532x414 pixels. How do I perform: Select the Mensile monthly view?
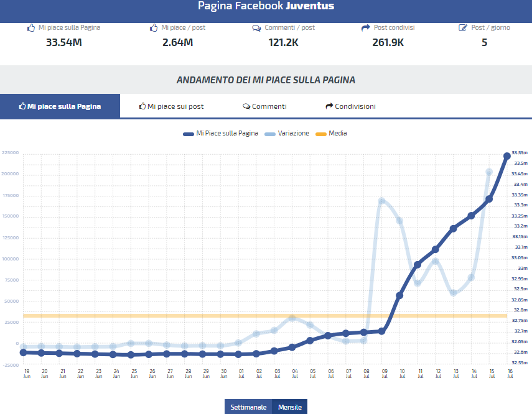(x=290, y=407)
